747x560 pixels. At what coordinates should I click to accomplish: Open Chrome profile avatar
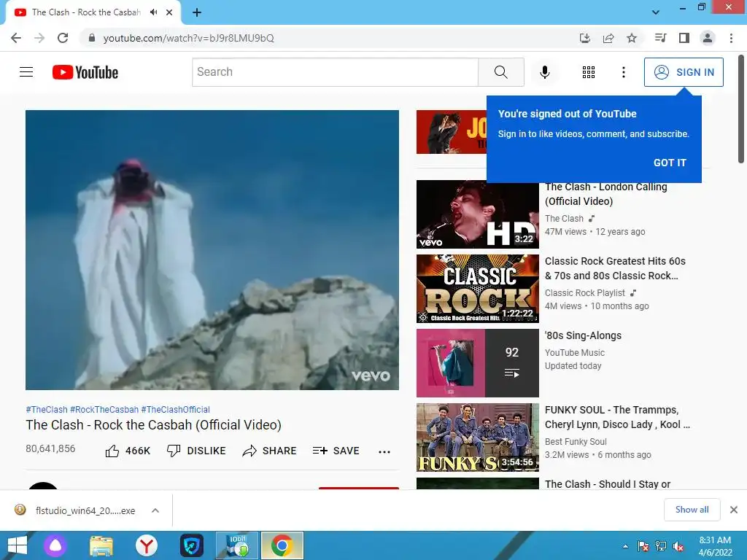pyautogui.click(x=708, y=38)
